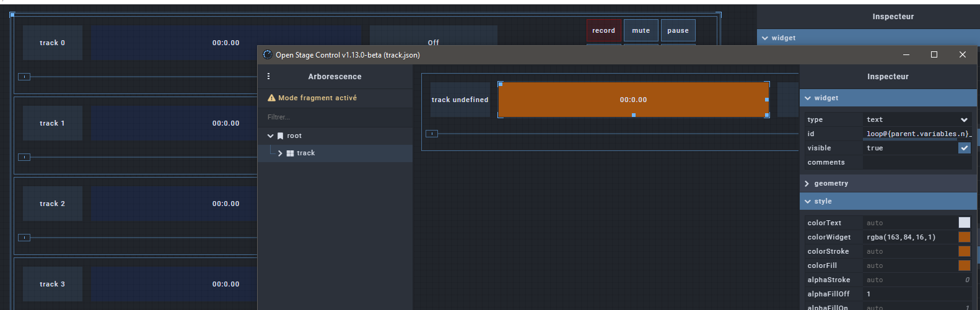This screenshot has width=980, height=310.
Task: Collapse the root tree node
Action: 271,136
